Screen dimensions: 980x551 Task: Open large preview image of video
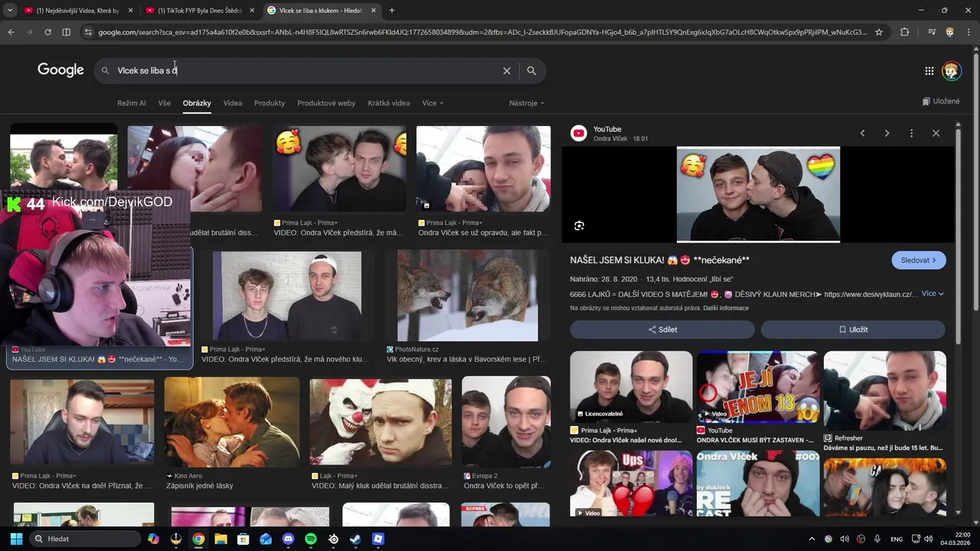(758, 194)
